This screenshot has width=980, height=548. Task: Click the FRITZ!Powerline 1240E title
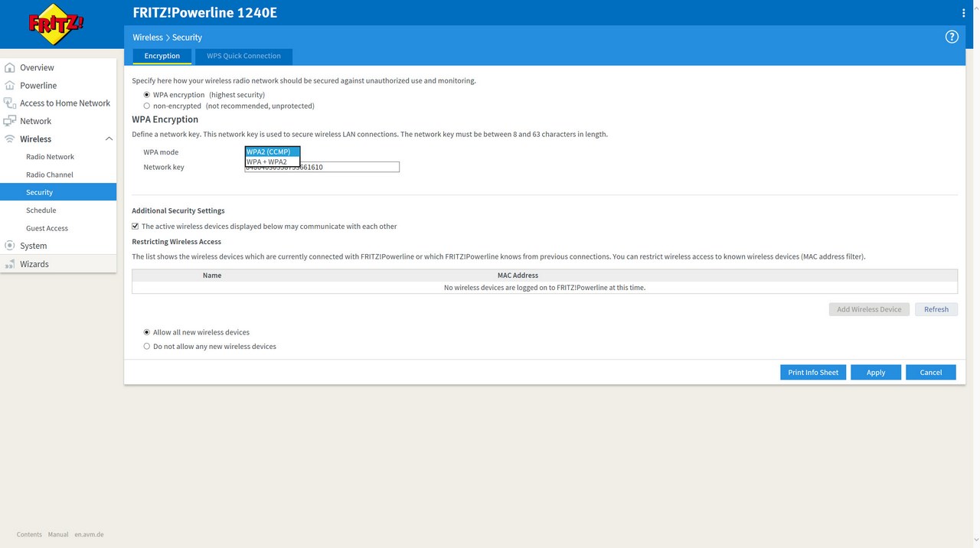pyautogui.click(x=205, y=12)
